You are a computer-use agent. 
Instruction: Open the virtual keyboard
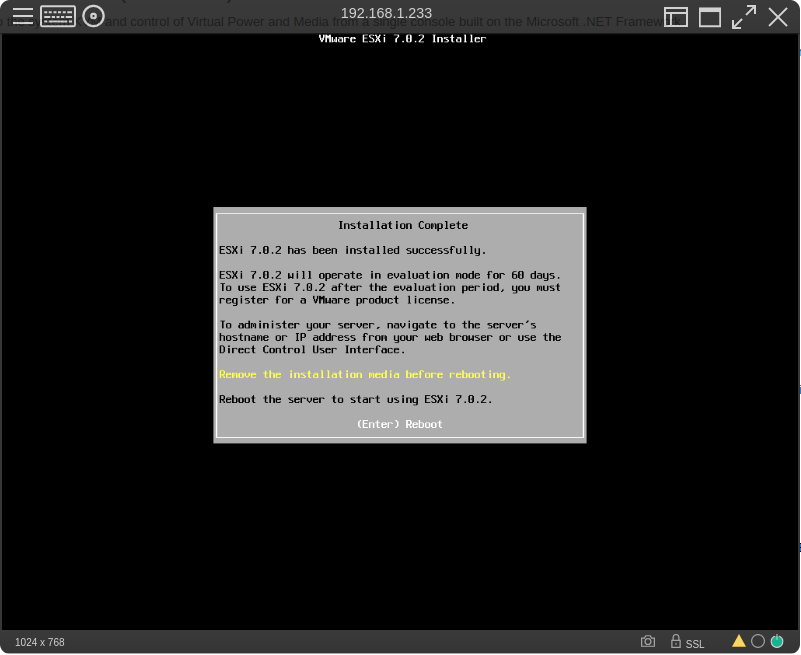(x=58, y=16)
